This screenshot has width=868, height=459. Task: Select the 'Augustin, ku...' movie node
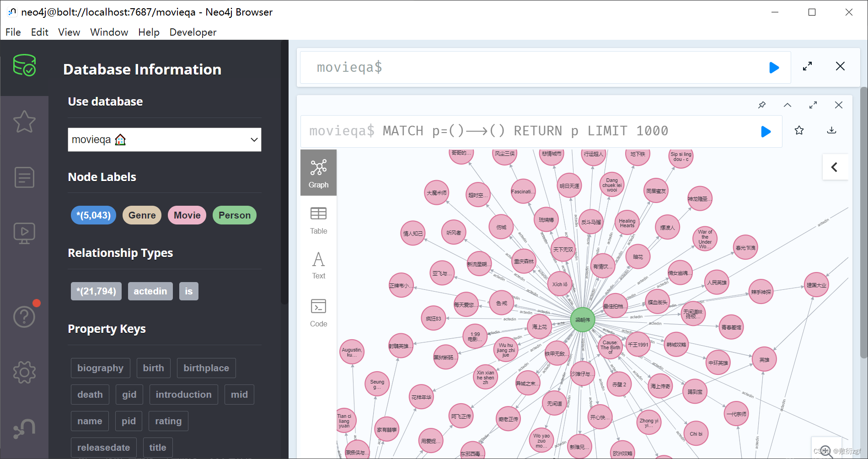pos(352,352)
